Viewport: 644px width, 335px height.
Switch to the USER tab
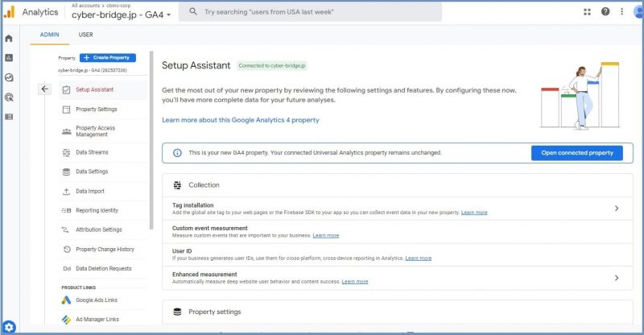86,35
